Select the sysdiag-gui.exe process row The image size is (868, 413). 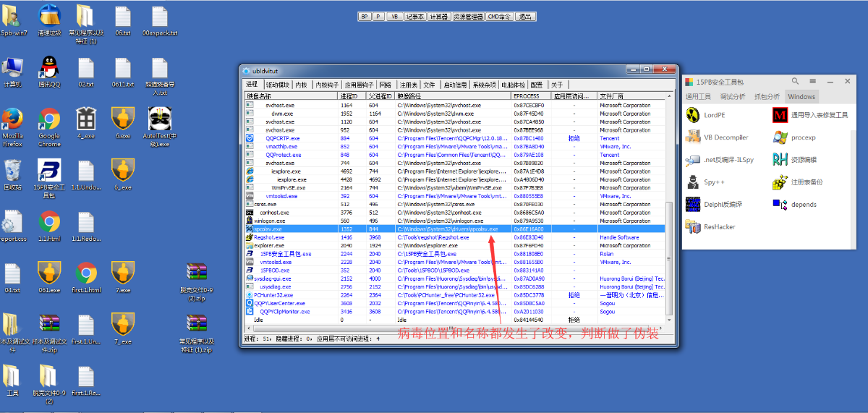pos(454,278)
